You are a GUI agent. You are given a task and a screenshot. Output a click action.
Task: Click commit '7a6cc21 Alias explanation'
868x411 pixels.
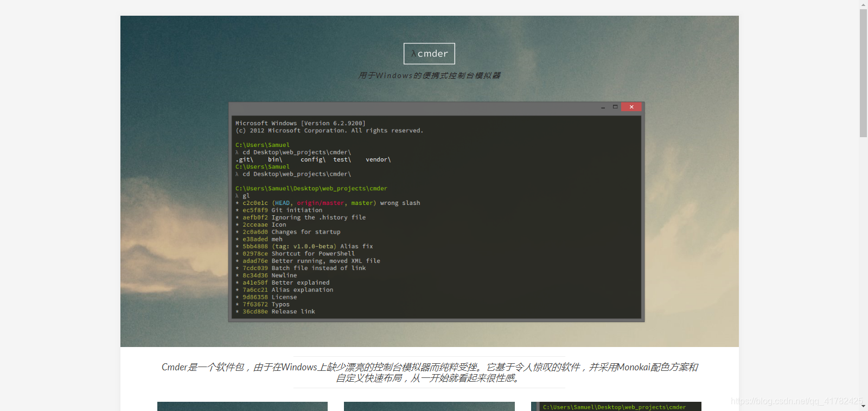pos(284,290)
